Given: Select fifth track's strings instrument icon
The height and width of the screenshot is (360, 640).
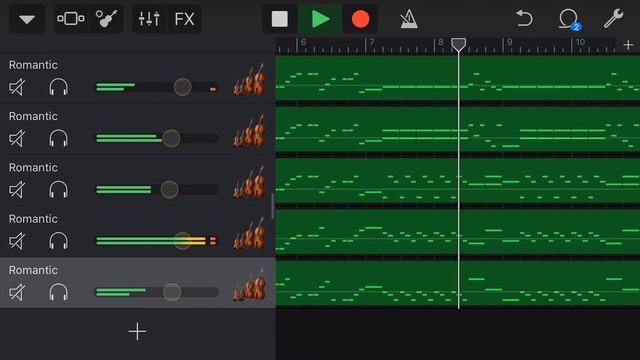Looking at the screenshot, I should point(249,285).
